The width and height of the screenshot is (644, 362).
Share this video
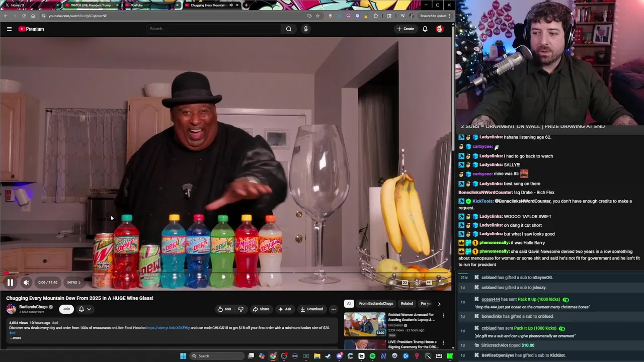click(261, 309)
